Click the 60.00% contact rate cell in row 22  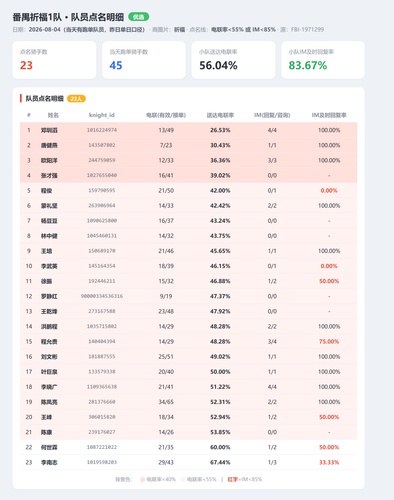220,447
